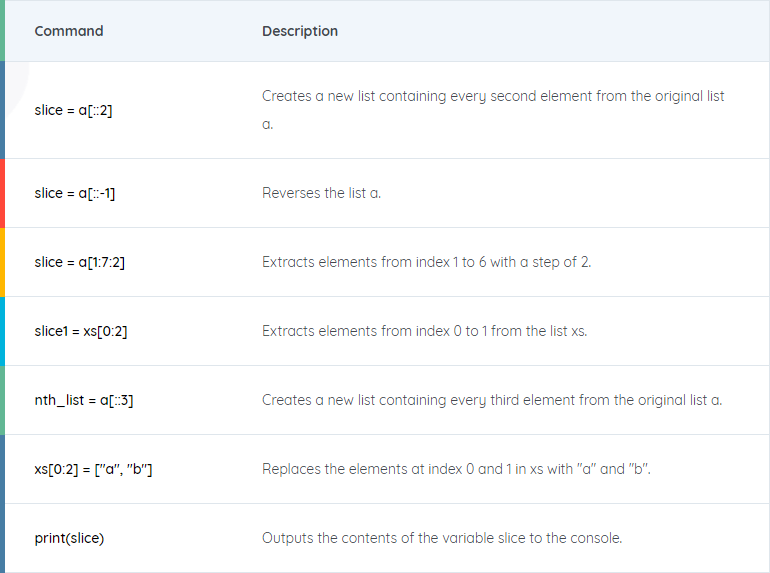The height and width of the screenshot is (573, 770).
Task: Click the 'every third element' description
Action: coord(492,400)
